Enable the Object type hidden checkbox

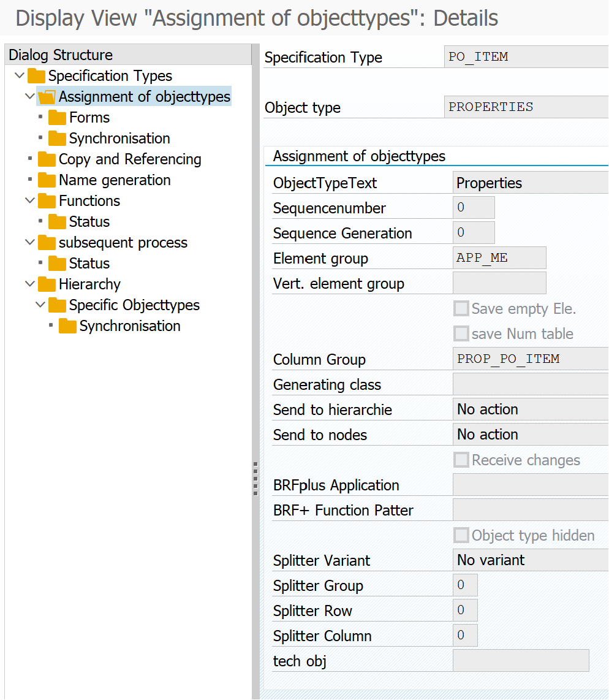[x=461, y=535]
